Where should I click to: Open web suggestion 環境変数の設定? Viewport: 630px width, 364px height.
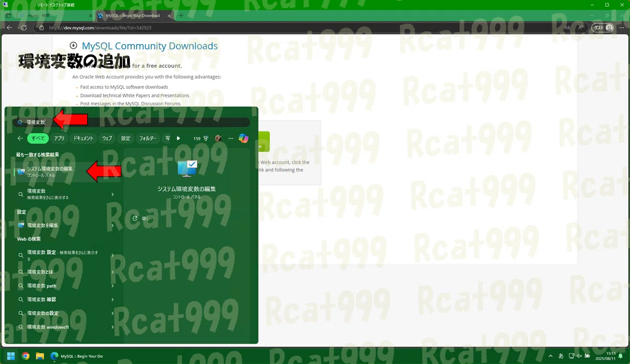tap(67, 313)
